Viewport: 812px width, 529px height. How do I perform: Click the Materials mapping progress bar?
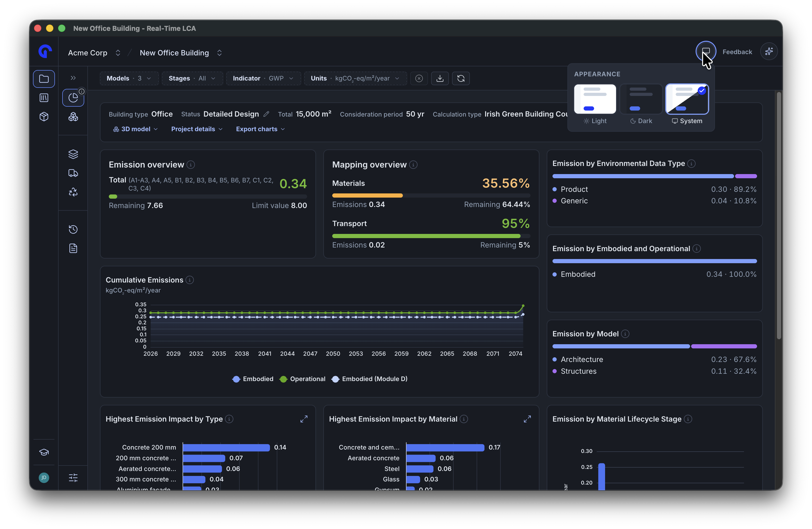(431, 196)
